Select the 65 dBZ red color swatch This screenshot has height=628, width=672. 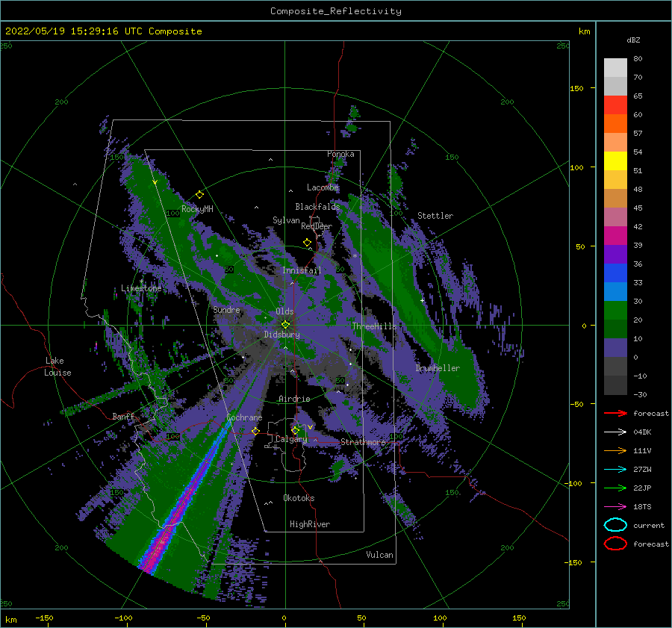point(615,105)
